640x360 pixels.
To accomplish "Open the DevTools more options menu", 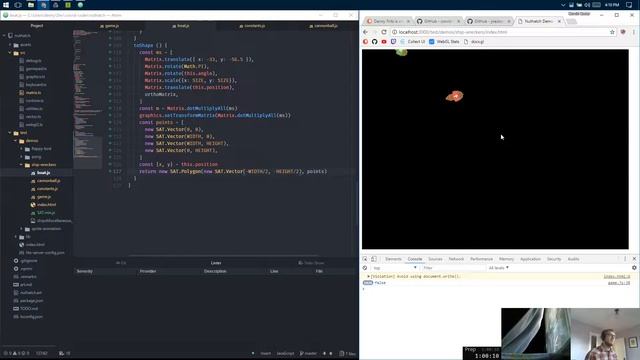I will [625, 259].
